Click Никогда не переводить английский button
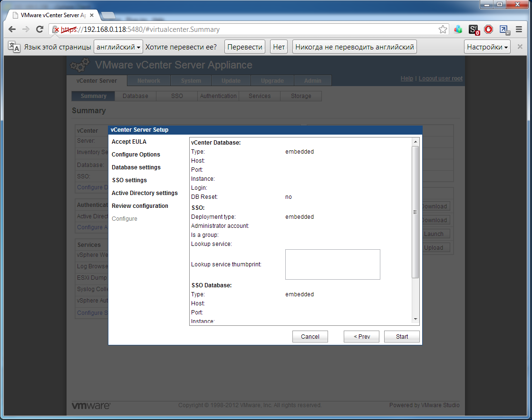Image resolution: width=532 pixels, height=420 pixels. pos(355,47)
